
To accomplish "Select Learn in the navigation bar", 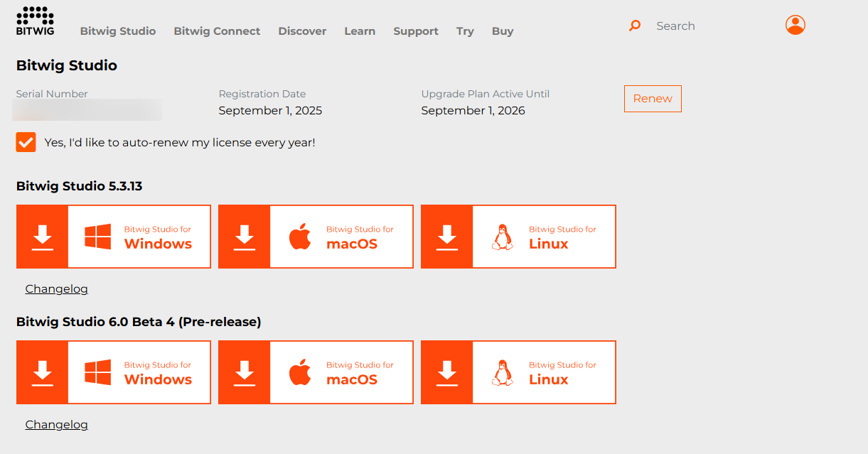I will (x=360, y=31).
